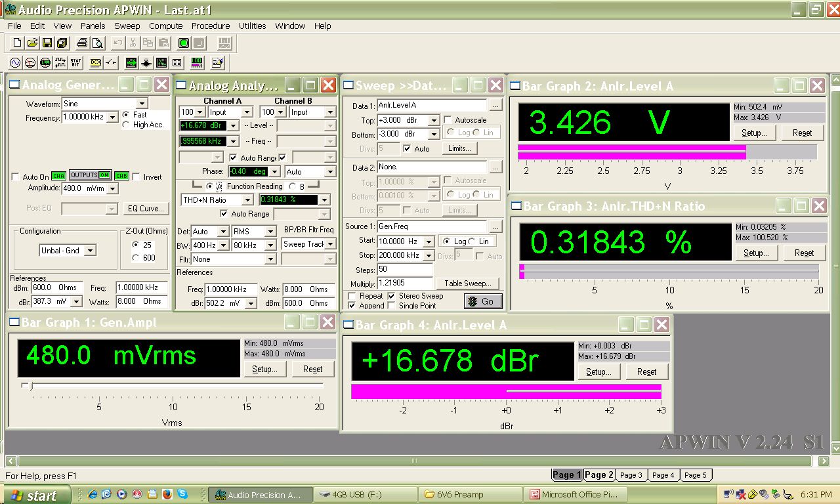
Task: Select the Fast frequency radio button
Action: [126, 114]
